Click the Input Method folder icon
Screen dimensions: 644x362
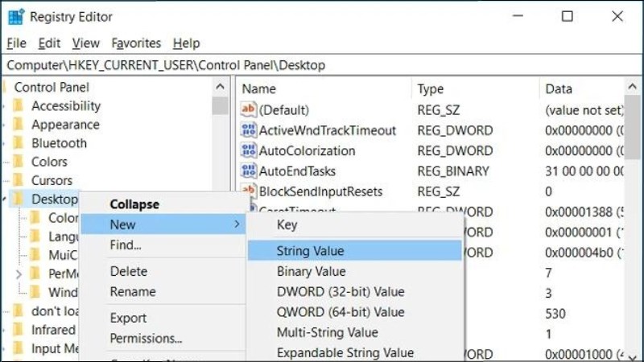(18, 348)
